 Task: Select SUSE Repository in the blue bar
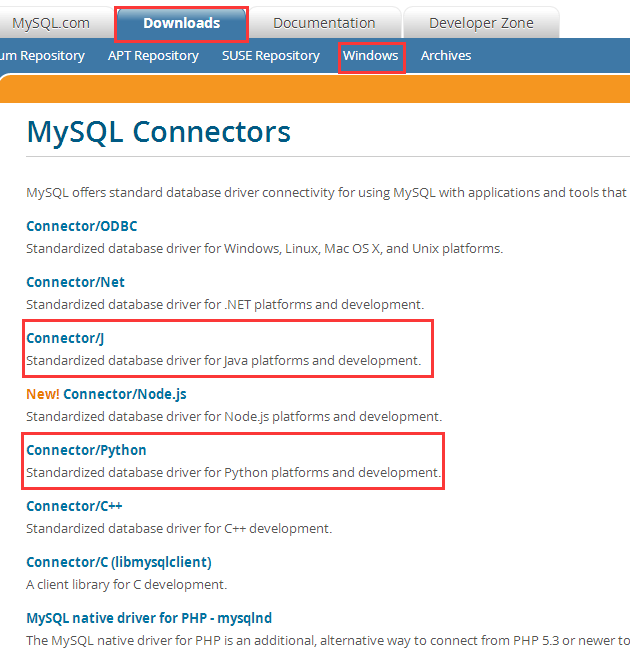click(271, 56)
